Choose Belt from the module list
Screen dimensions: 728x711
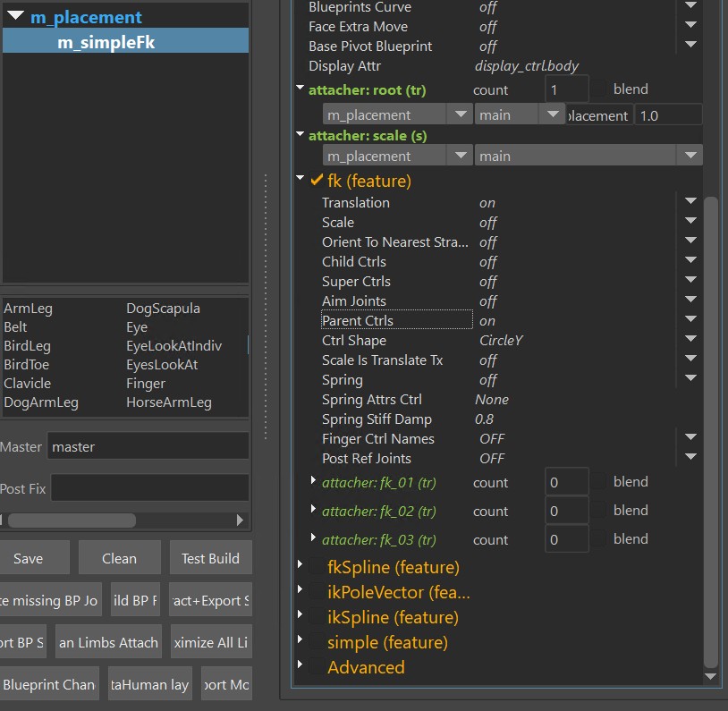click(x=15, y=327)
